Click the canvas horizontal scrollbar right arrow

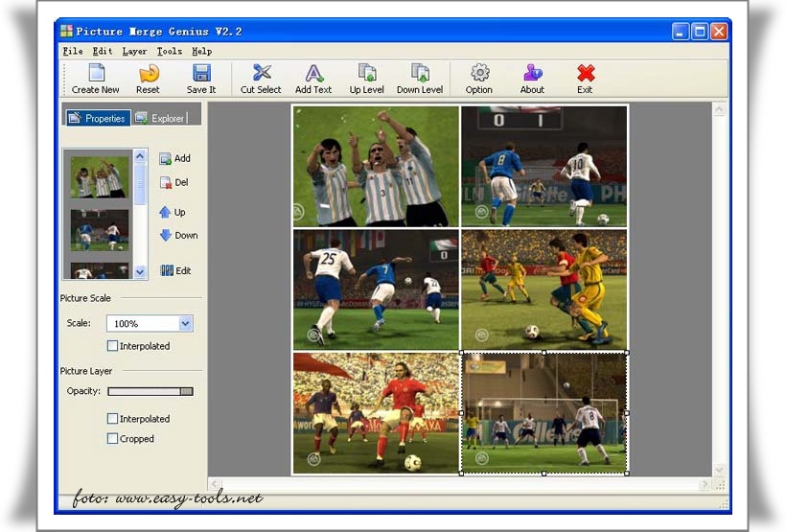(x=705, y=484)
